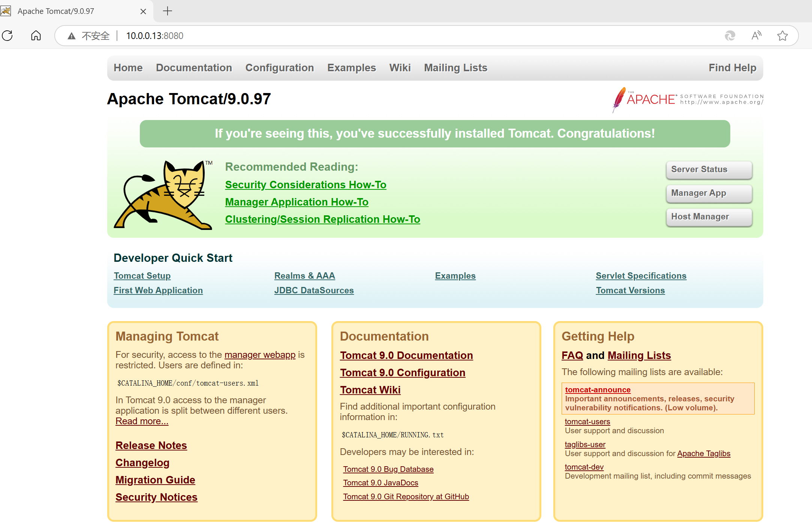Open Tomcat 9.0 Configuration link

click(403, 373)
